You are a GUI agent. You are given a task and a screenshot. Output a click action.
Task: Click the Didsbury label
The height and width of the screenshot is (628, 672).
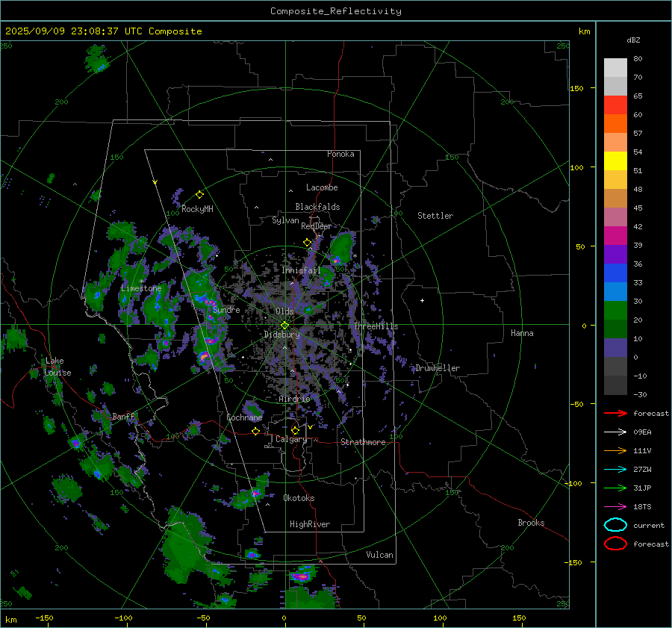[x=281, y=335]
